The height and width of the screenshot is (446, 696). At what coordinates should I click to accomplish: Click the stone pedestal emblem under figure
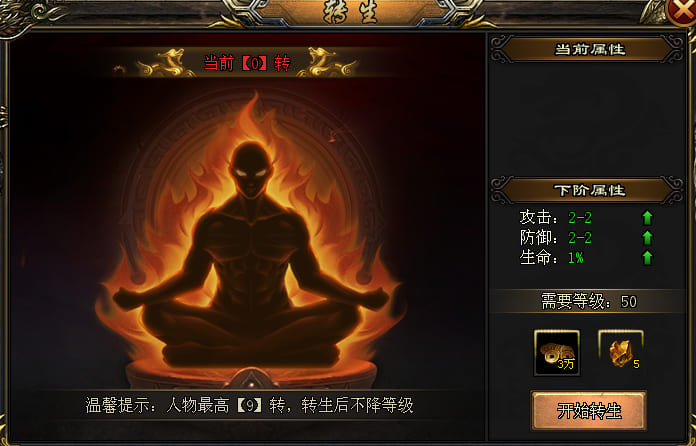pyautogui.click(x=251, y=379)
